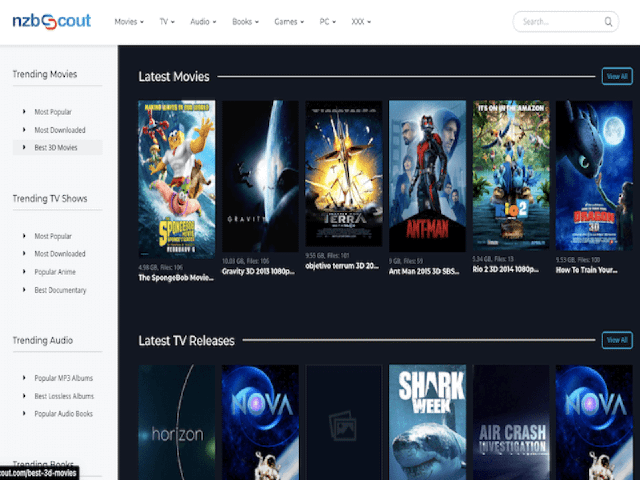Click the 'Latest TV Releases' section heading

(187, 340)
